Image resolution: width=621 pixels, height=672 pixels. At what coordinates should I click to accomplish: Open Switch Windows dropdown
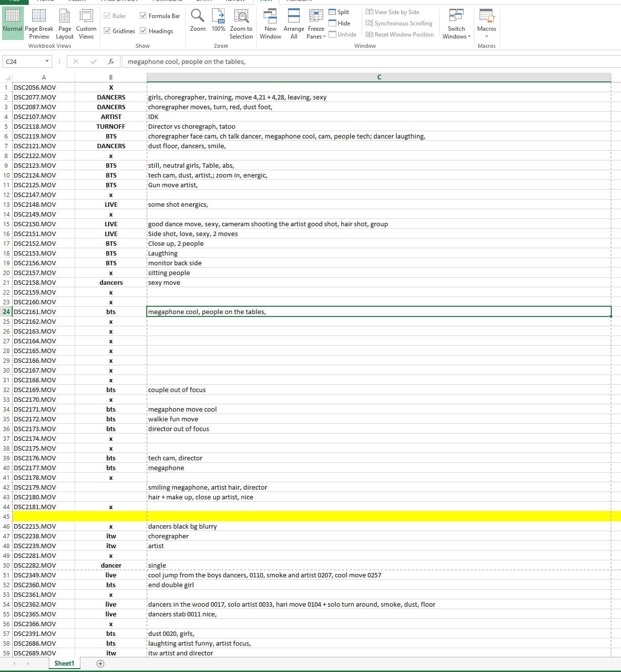[456, 23]
